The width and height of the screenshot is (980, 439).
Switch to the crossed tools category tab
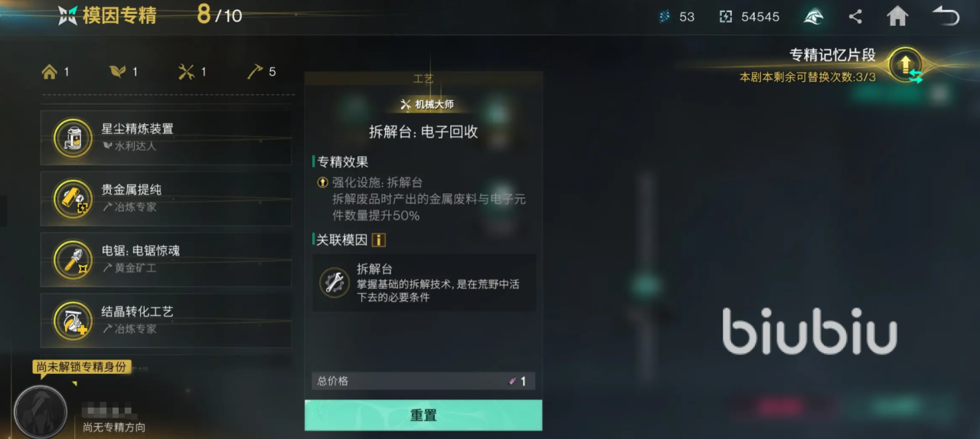192,72
